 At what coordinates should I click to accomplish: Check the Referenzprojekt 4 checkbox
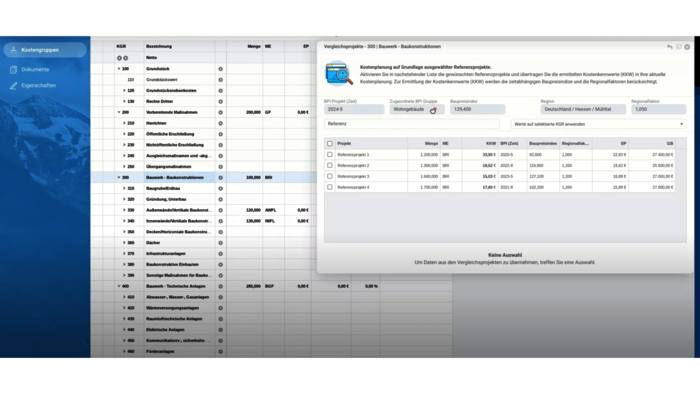point(330,187)
